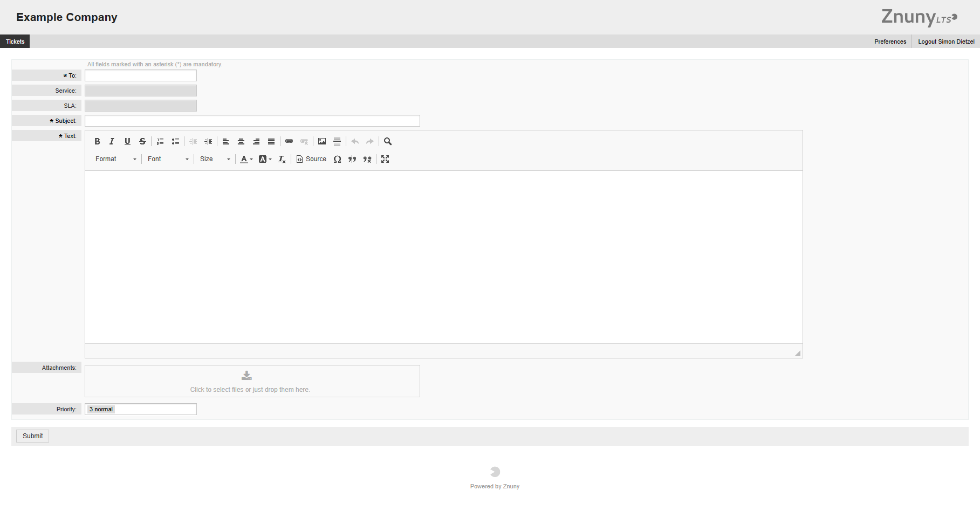Viewport: 980px width, 518px height.
Task: Insert an image into the text editor
Action: tap(322, 142)
